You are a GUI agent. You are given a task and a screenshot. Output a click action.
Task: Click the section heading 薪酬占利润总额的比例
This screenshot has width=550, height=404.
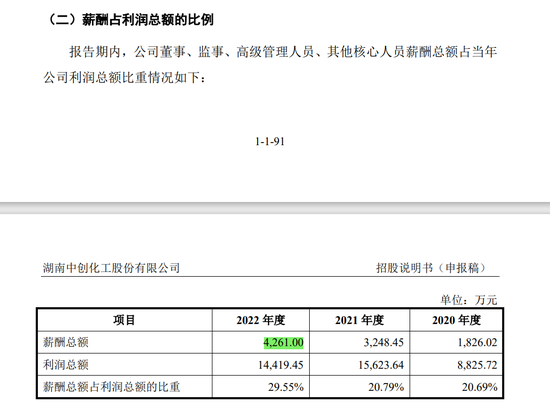pyautogui.click(x=147, y=20)
